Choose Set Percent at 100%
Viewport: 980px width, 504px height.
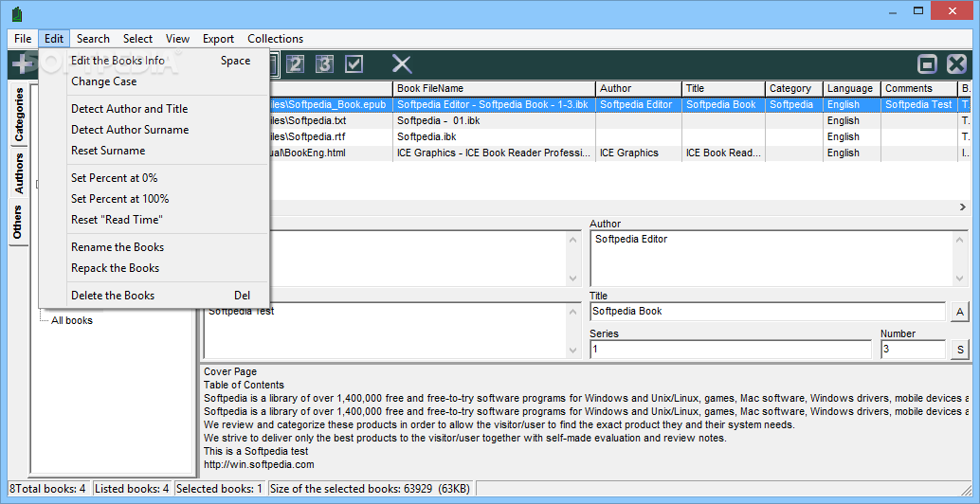(x=154, y=199)
